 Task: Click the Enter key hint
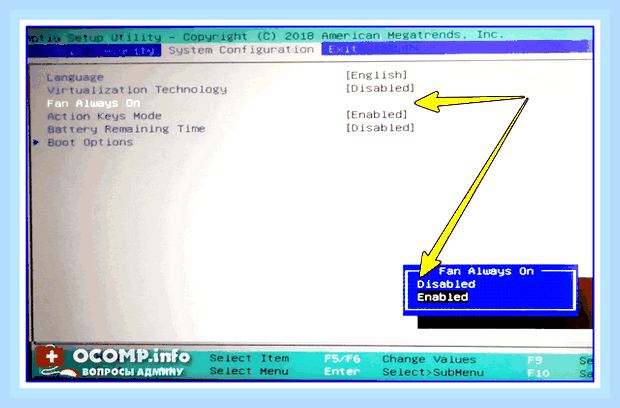[x=342, y=372]
